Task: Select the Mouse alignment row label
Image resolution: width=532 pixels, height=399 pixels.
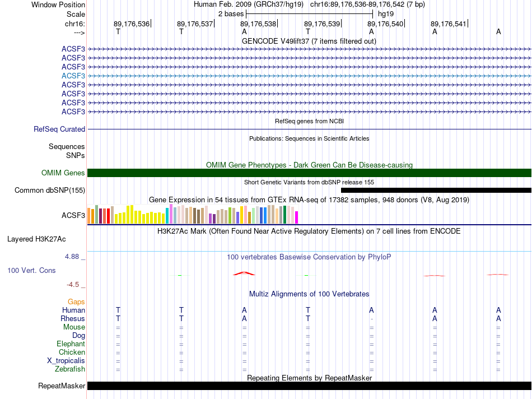Action: 74,327
